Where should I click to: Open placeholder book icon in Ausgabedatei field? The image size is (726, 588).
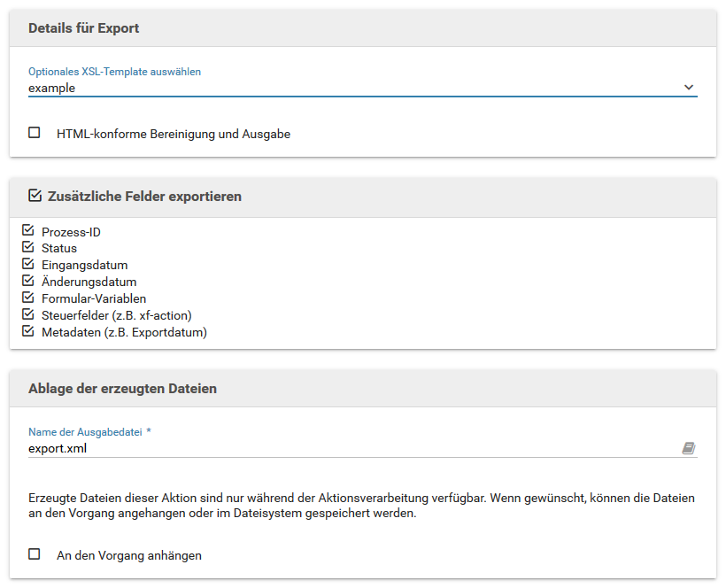click(689, 448)
